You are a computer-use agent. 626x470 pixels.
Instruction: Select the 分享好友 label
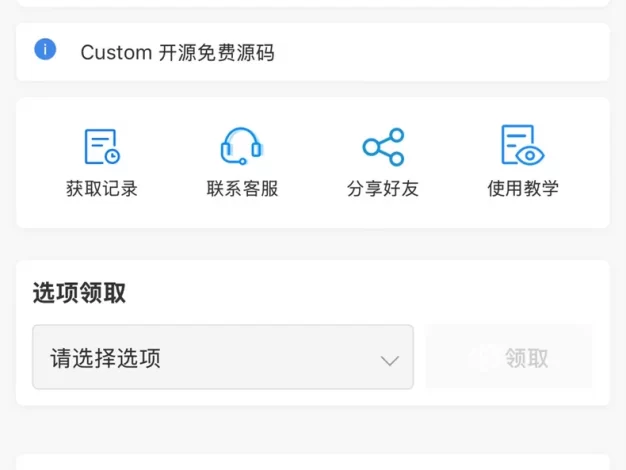[383, 188]
